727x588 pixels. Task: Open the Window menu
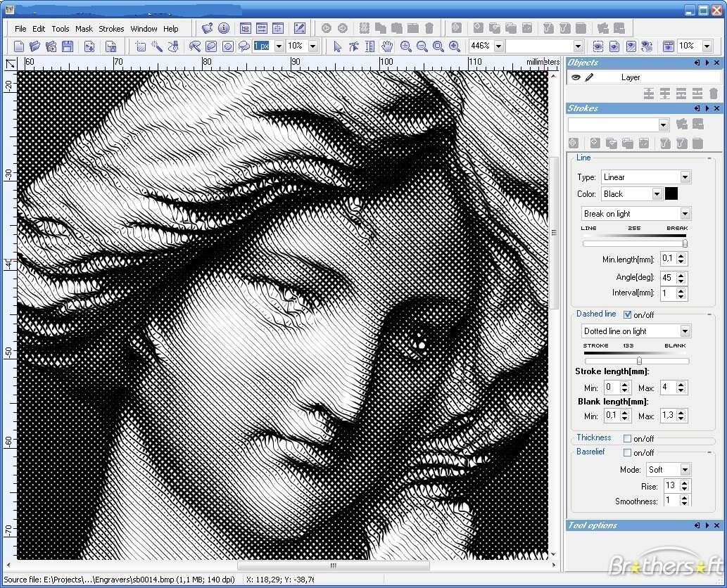[x=144, y=29]
